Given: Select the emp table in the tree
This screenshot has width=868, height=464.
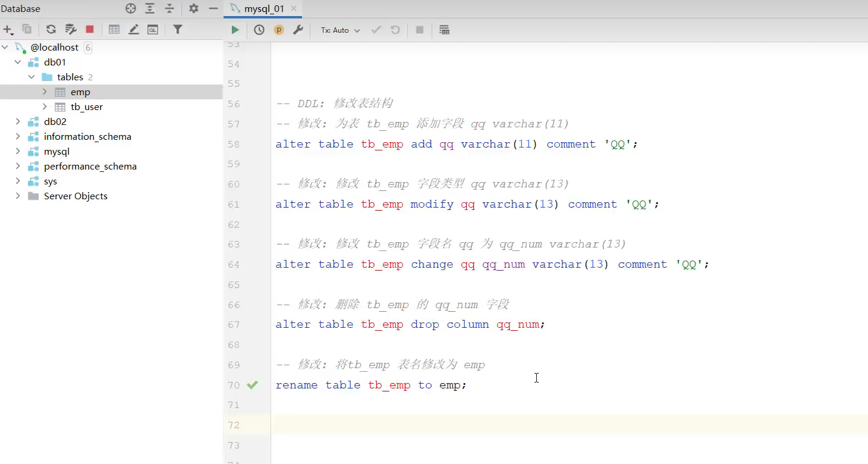Looking at the screenshot, I should (x=81, y=92).
